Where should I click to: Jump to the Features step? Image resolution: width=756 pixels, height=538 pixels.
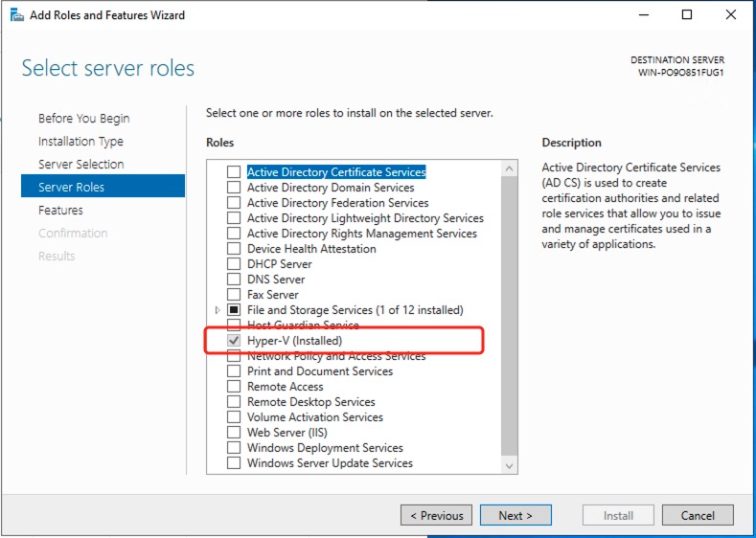(60, 211)
